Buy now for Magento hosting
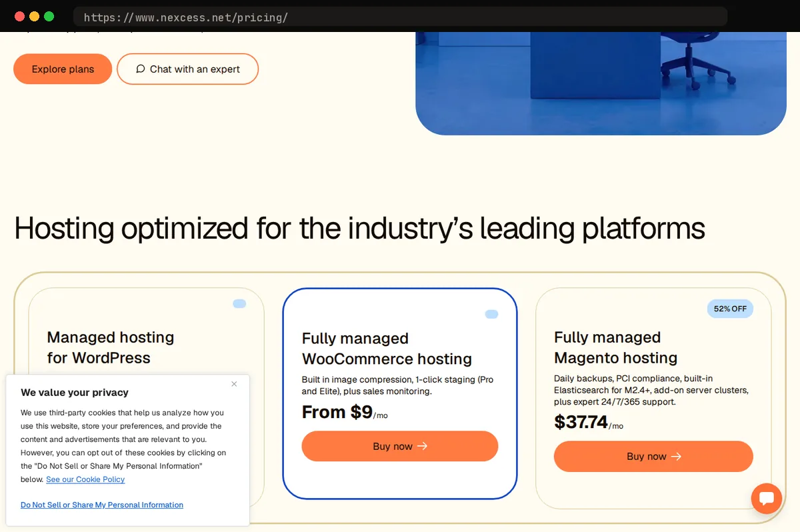800x532 pixels. tap(653, 457)
